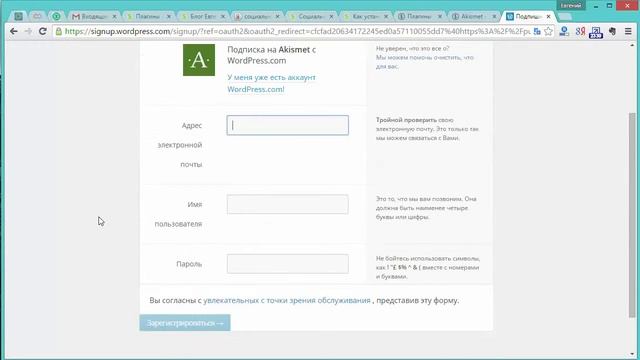Click the green padlock security icon
This screenshot has width=640, height=360.
pyautogui.click(x=59, y=31)
